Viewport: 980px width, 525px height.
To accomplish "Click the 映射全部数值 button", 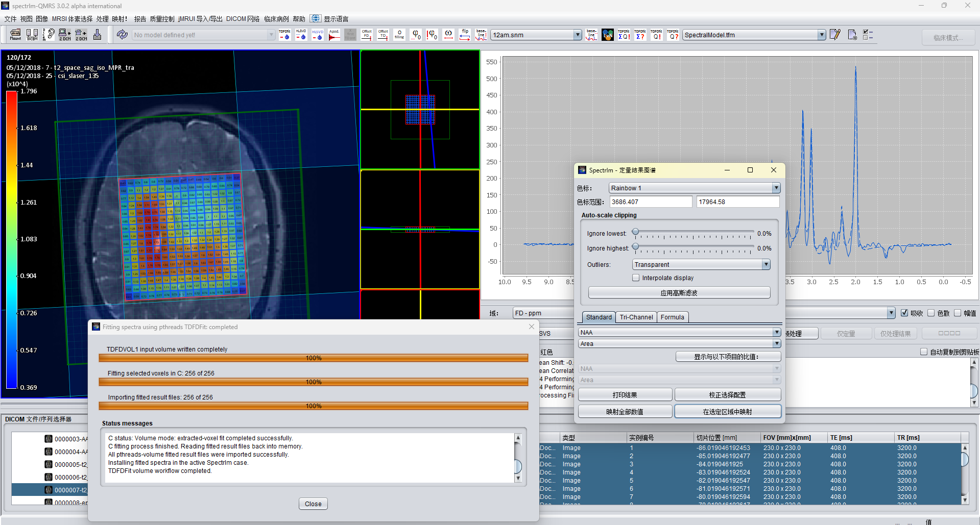I will [x=625, y=412].
